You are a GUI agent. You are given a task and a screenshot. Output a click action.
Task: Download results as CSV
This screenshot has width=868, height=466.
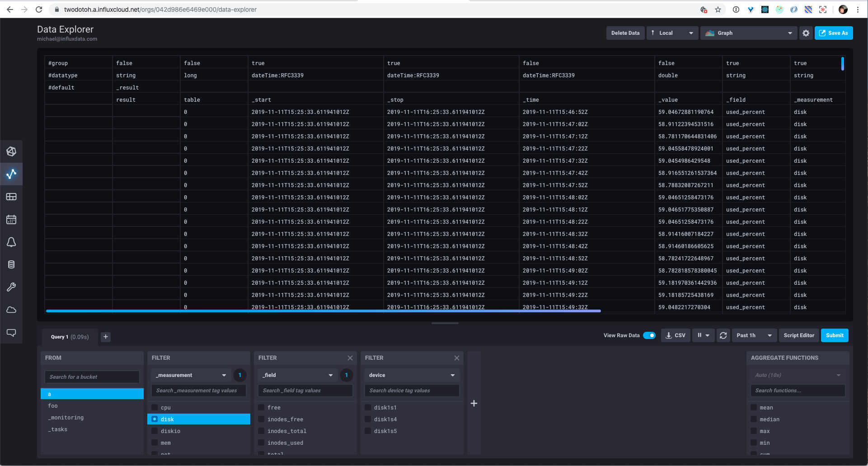pyautogui.click(x=676, y=335)
